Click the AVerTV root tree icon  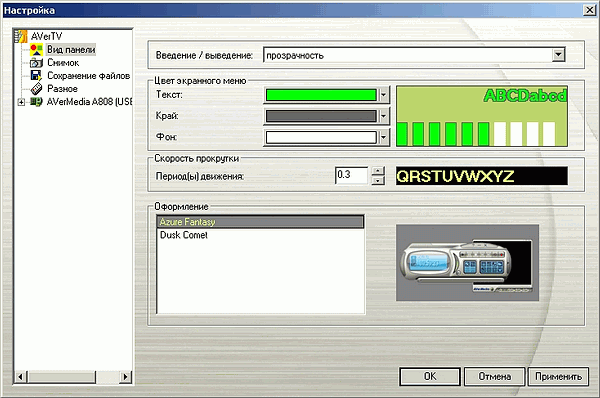(21, 36)
